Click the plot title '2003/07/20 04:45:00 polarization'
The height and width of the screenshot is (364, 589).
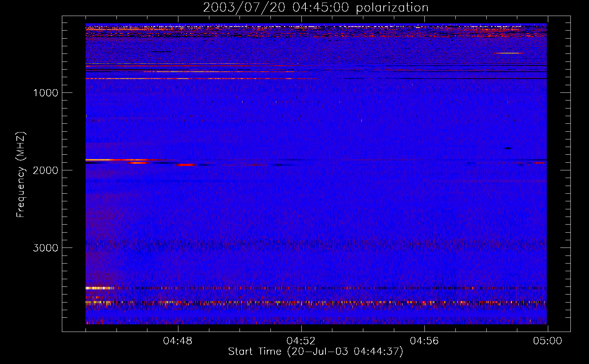tap(316, 8)
